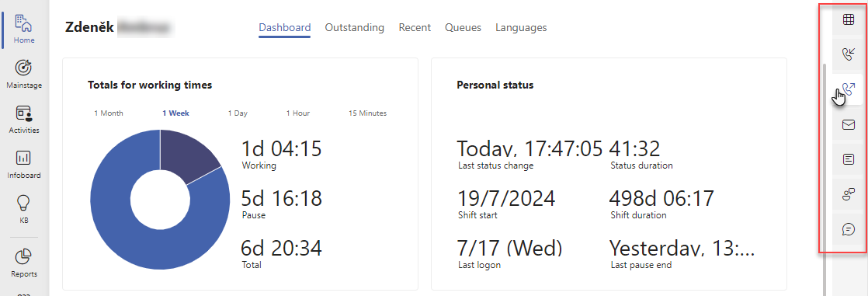Open the Activities sidebar icon
The image size is (868, 296).
[24, 113]
